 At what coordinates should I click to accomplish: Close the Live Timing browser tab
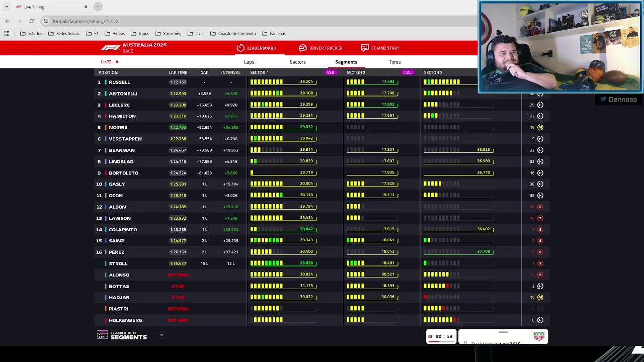pyautogui.click(x=86, y=7)
